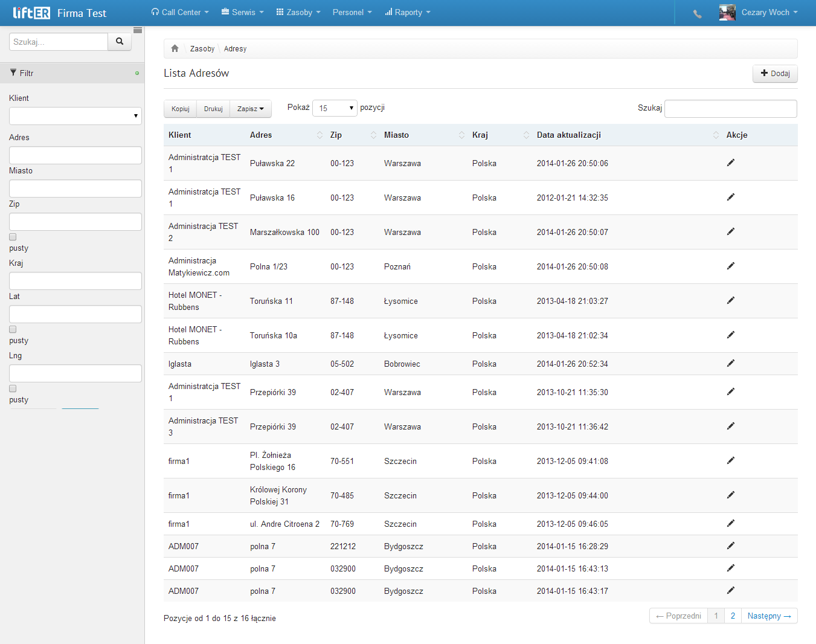Click the magnifier search button in sidebar
This screenshot has width=816, height=644.
pos(120,42)
